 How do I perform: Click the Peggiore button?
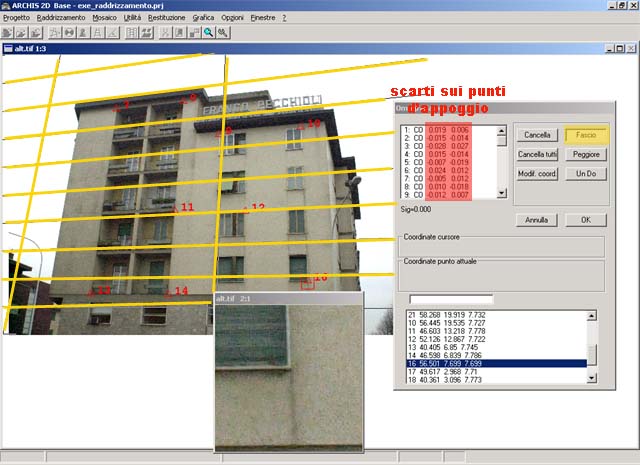click(x=586, y=154)
